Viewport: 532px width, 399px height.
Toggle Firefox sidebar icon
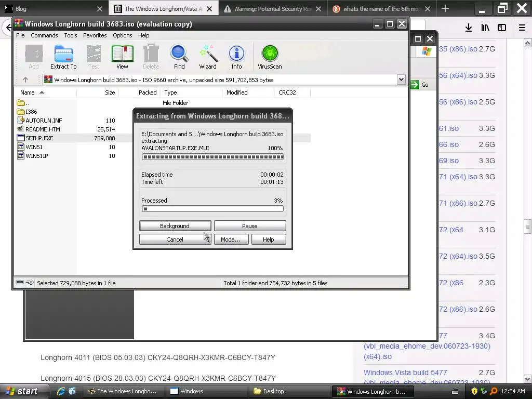pos(502,28)
